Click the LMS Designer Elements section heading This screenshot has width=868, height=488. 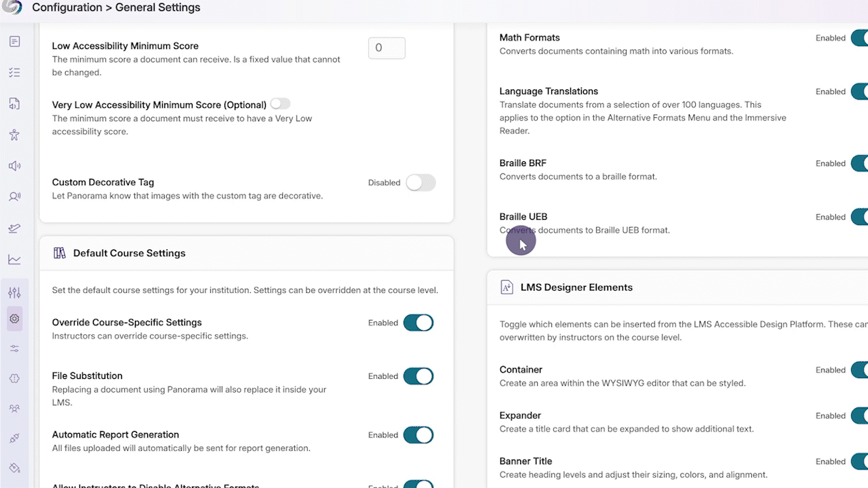coord(576,287)
